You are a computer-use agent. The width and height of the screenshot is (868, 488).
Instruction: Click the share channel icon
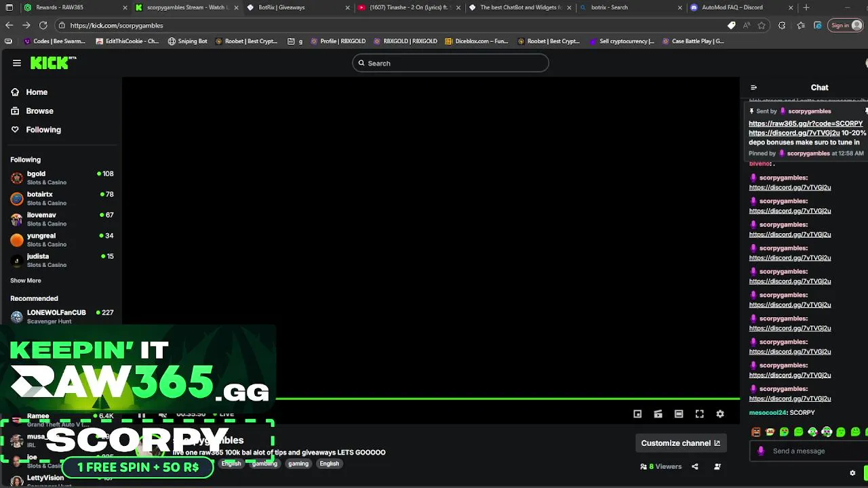pyautogui.click(x=694, y=466)
